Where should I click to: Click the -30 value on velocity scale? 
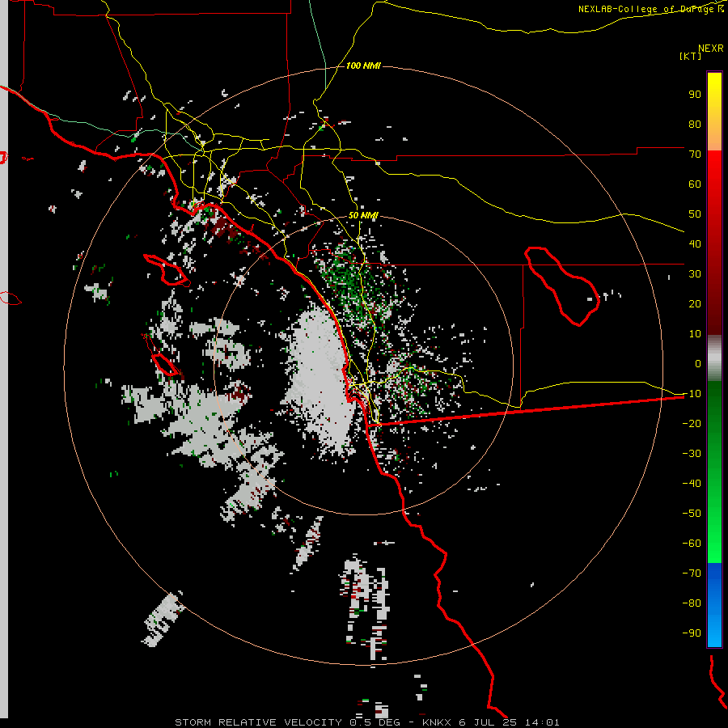click(692, 454)
